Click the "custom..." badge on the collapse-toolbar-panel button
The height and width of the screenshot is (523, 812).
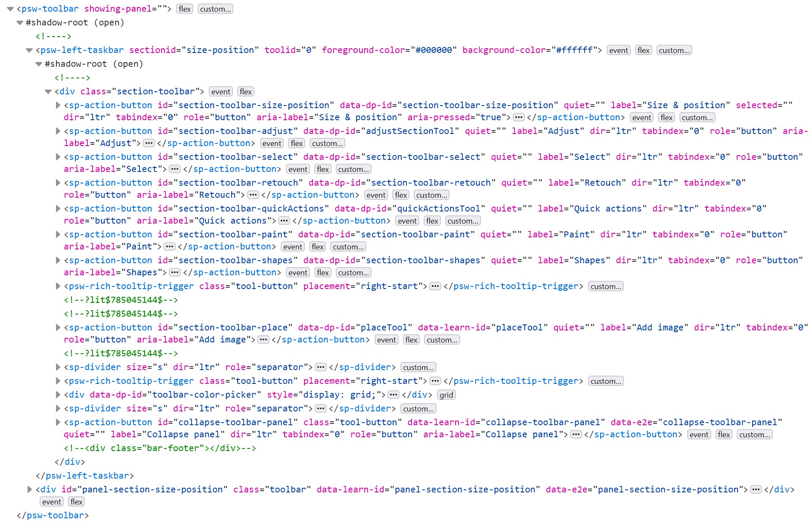[755, 434]
